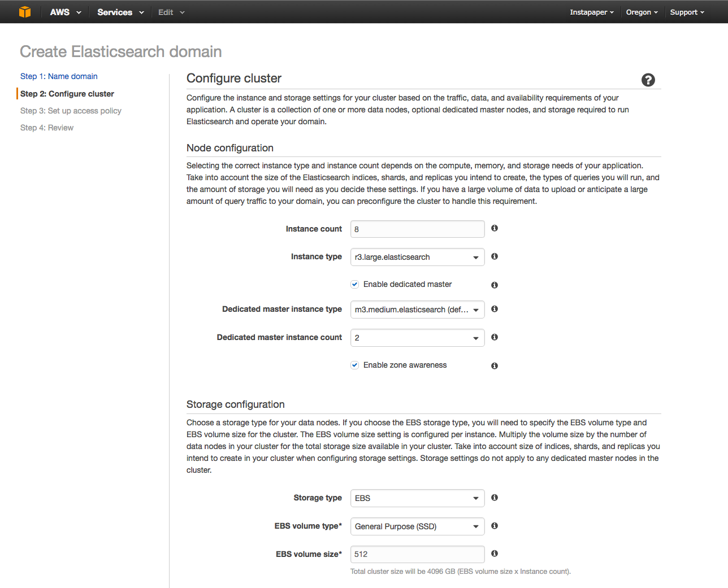
Task: Select Step 2: Configure cluster
Action: pos(67,94)
